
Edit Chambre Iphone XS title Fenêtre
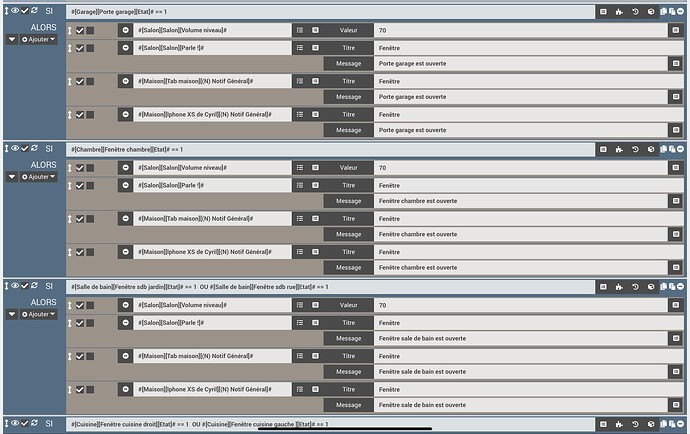pos(529,252)
